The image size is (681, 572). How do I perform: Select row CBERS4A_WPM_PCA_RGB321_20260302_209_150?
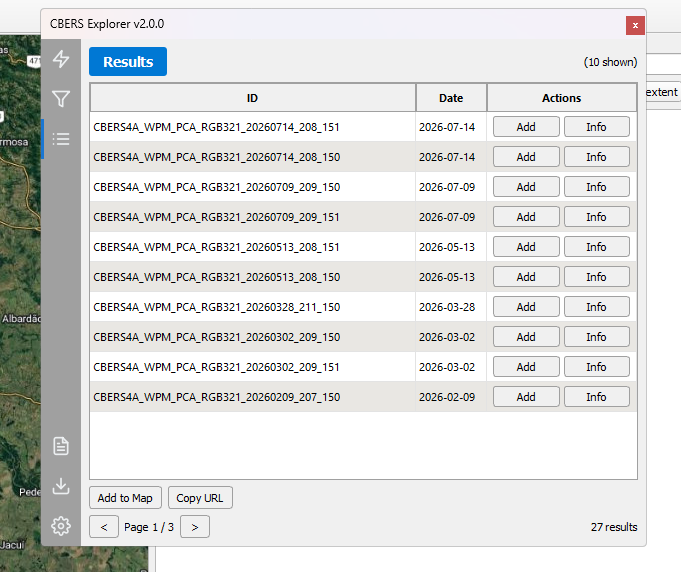coord(363,337)
